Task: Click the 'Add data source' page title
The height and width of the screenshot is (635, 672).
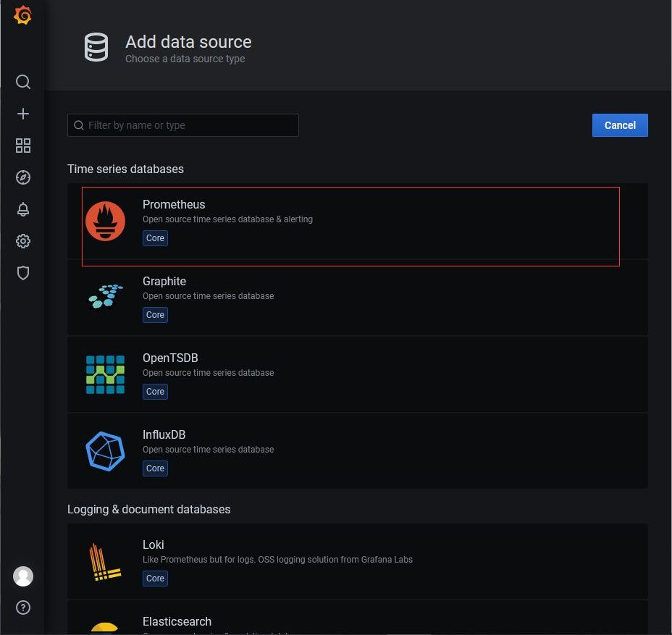Action: pyautogui.click(x=188, y=42)
